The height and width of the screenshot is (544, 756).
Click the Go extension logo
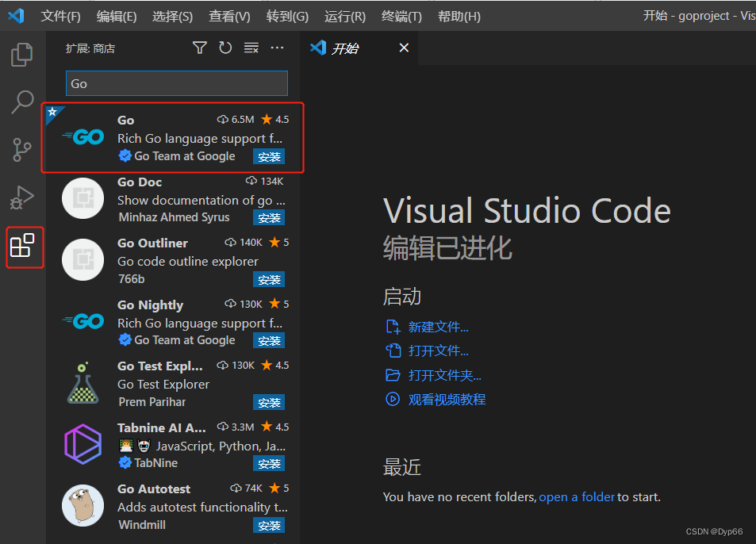tap(83, 137)
